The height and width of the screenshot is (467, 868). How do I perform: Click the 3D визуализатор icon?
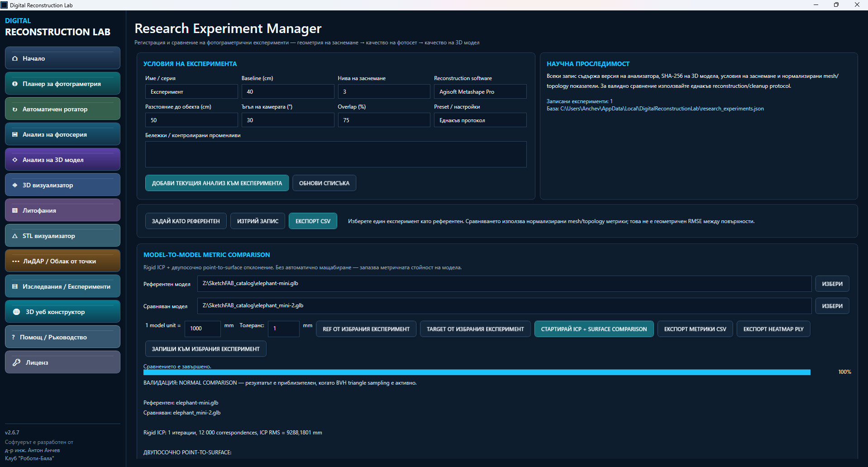click(15, 185)
